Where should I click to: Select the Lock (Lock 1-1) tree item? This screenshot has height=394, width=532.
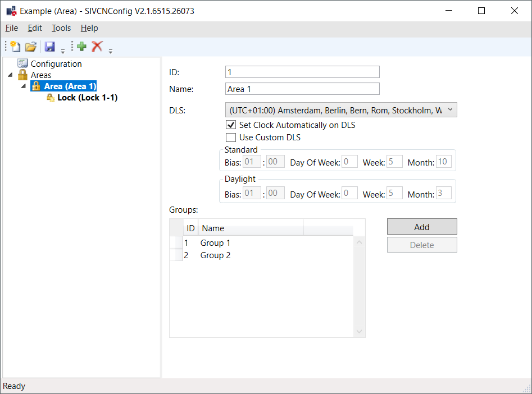coord(87,98)
